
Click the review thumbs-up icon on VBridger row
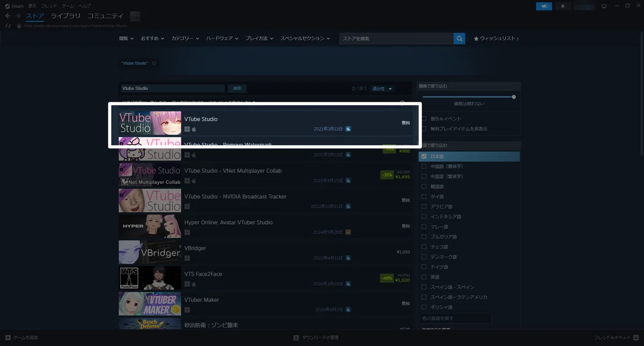point(348,258)
